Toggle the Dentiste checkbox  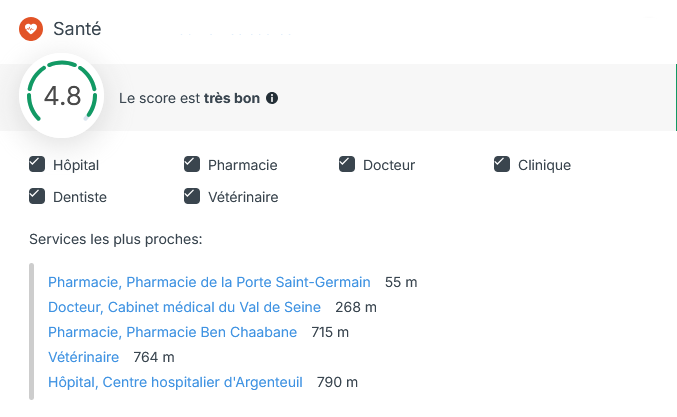tap(37, 197)
